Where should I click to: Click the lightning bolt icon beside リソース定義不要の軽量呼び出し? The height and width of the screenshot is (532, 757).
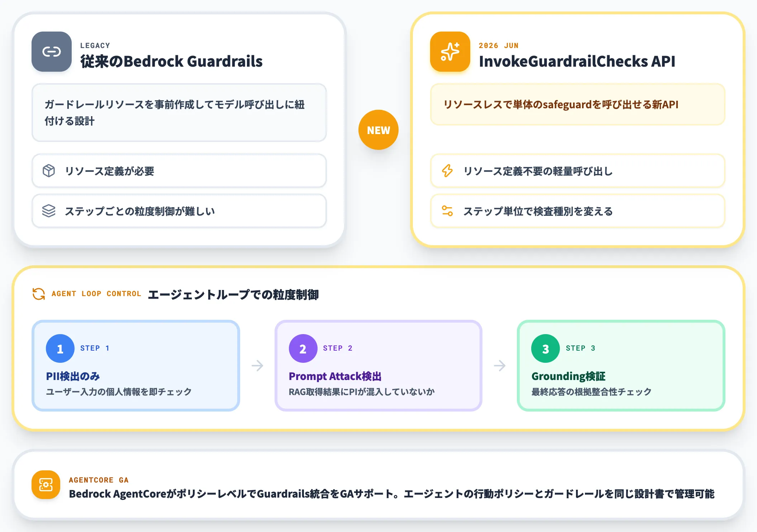(x=447, y=171)
